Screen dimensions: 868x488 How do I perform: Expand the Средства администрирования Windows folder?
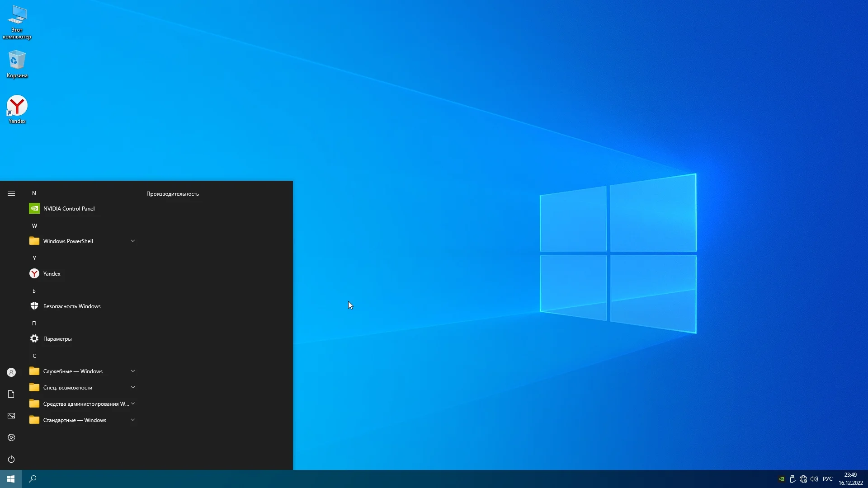click(81, 404)
